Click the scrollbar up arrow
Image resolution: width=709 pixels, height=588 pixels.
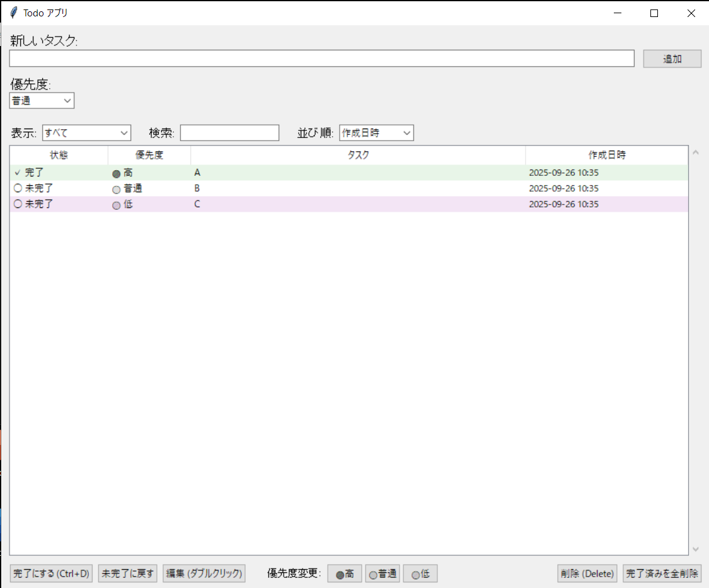[x=696, y=153]
